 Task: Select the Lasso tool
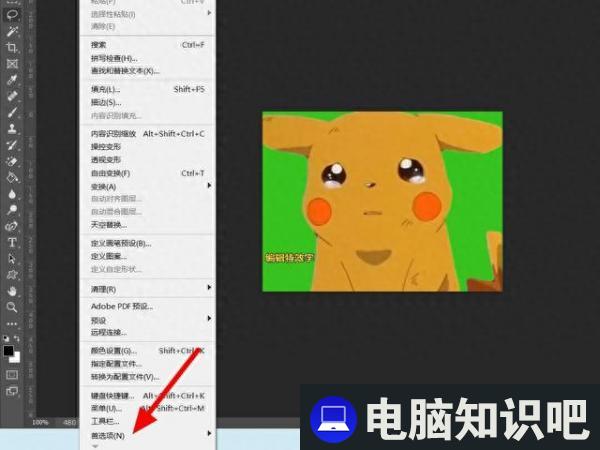tap(12, 15)
